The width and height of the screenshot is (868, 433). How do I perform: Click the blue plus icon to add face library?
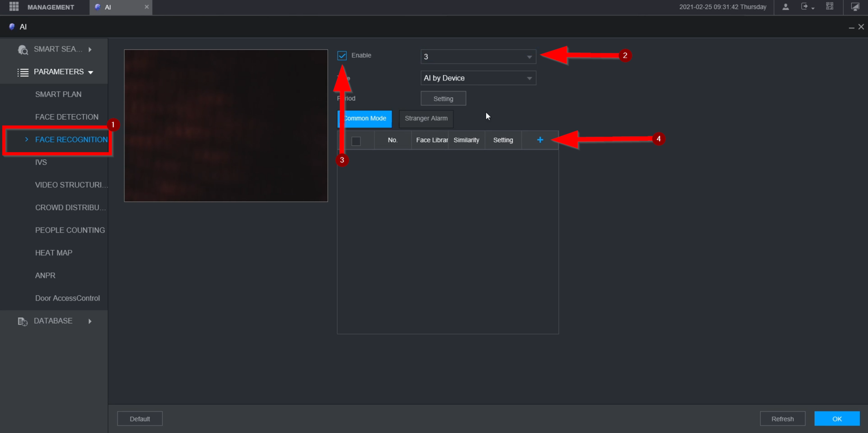[540, 140]
